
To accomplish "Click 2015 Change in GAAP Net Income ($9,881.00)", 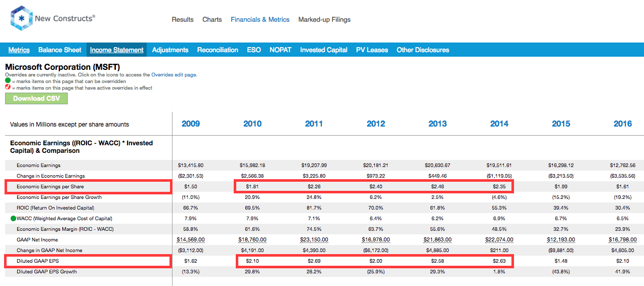I will point(561,251).
